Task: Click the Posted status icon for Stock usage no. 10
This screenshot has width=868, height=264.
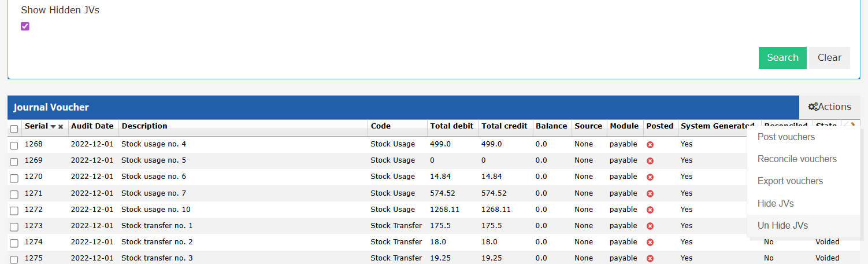Action: (x=650, y=210)
